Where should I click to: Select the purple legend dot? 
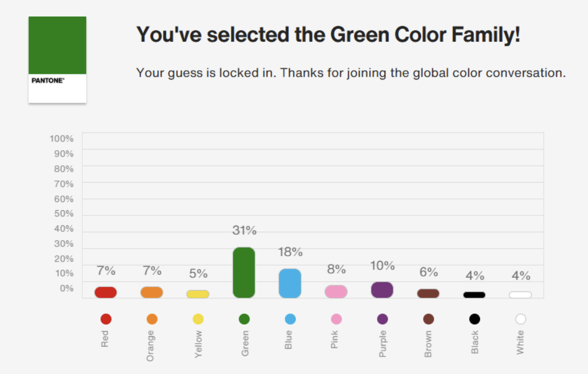point(382,319)
